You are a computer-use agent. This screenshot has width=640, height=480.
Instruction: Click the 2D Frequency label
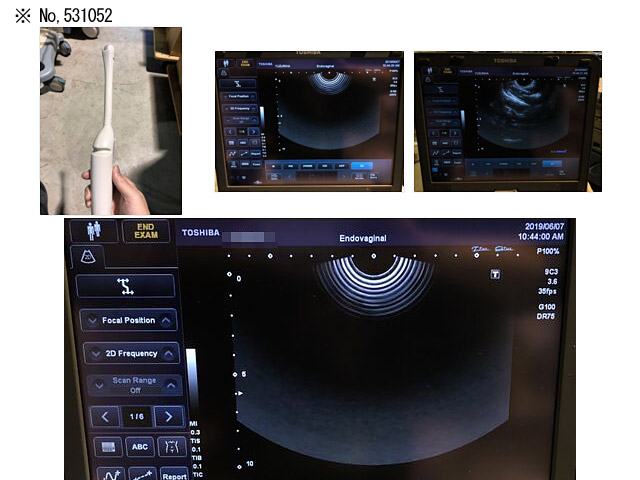pos(131,353)
